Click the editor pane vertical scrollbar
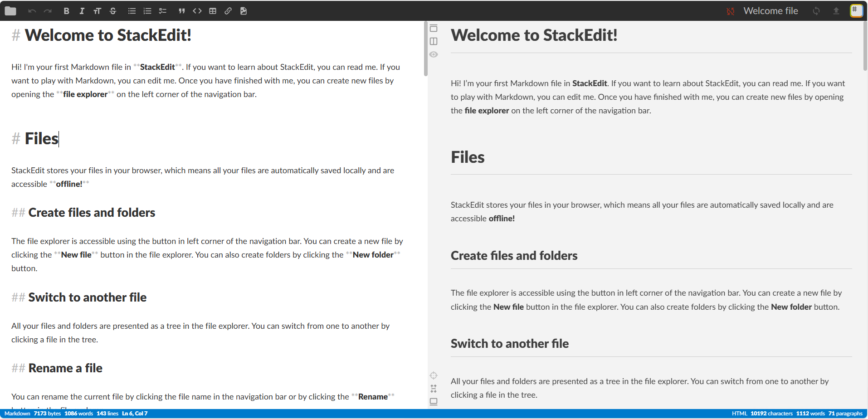This screenshot has height=419, width=868. click(425, 49)
